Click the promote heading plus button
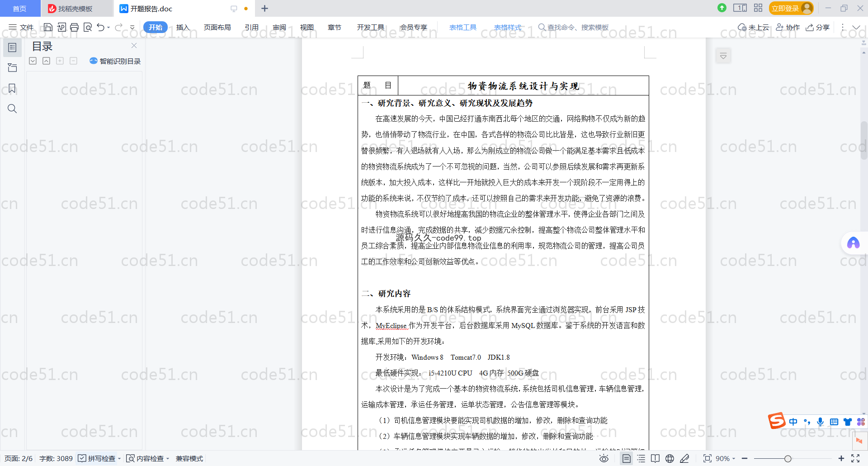This screenshot has height=466, width=868. (60, 61)
